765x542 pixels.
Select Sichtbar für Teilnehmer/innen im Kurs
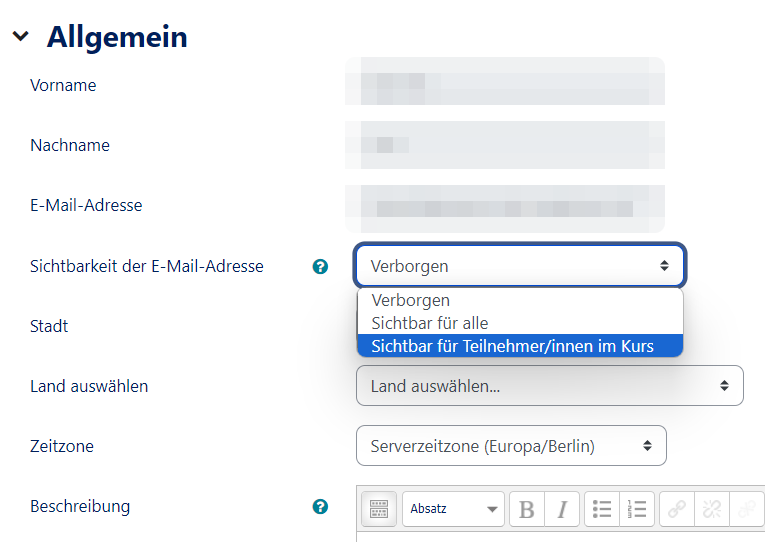(x=512, y=346)
